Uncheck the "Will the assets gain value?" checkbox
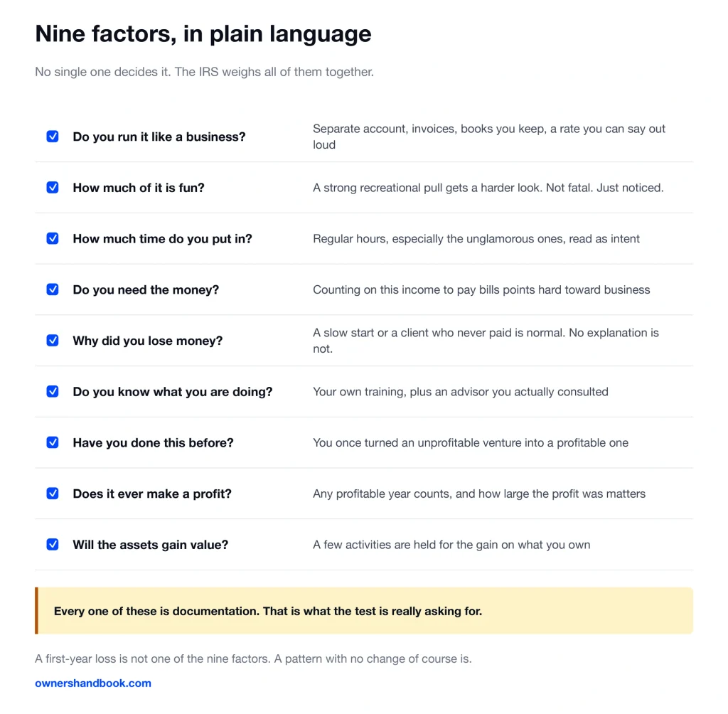The image size is (728, 714). pos(53,545)
